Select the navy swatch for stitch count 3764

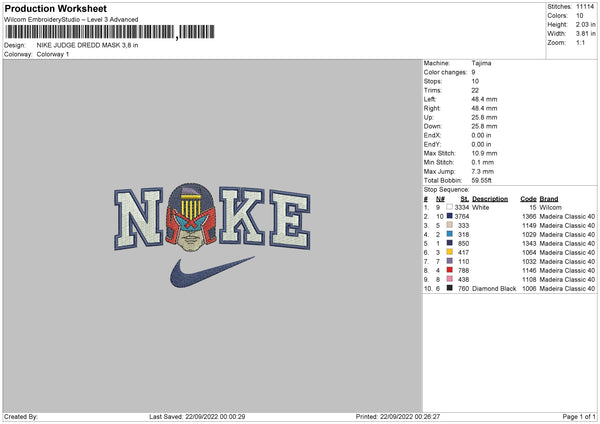[449, 216]
